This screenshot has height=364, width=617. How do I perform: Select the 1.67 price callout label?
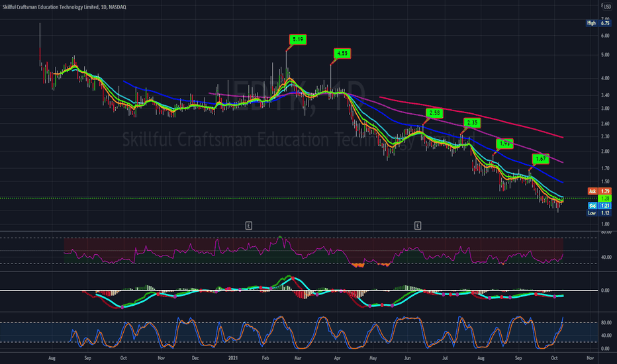tap(541, 159)
